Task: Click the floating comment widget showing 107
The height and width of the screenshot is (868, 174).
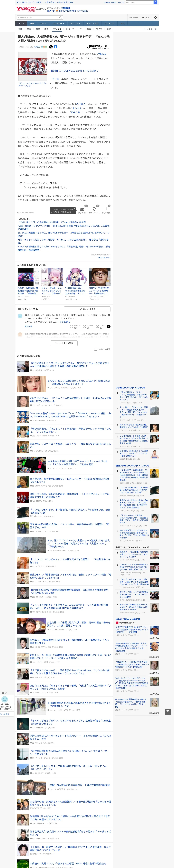Action: click(x=5, y=693)
